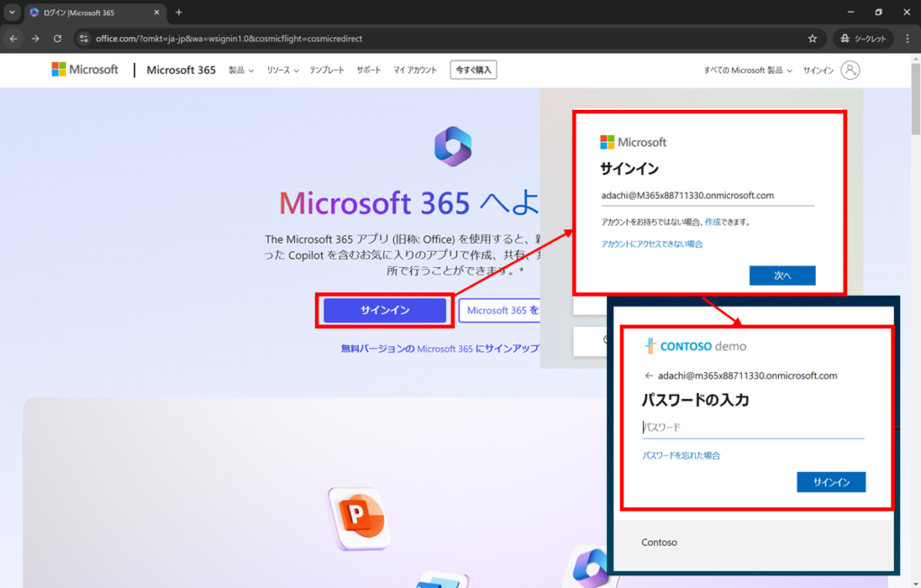Click the パスワード input field
This screenshot has height=588, width=921.
pyautogui.click(x=753, y=428)
